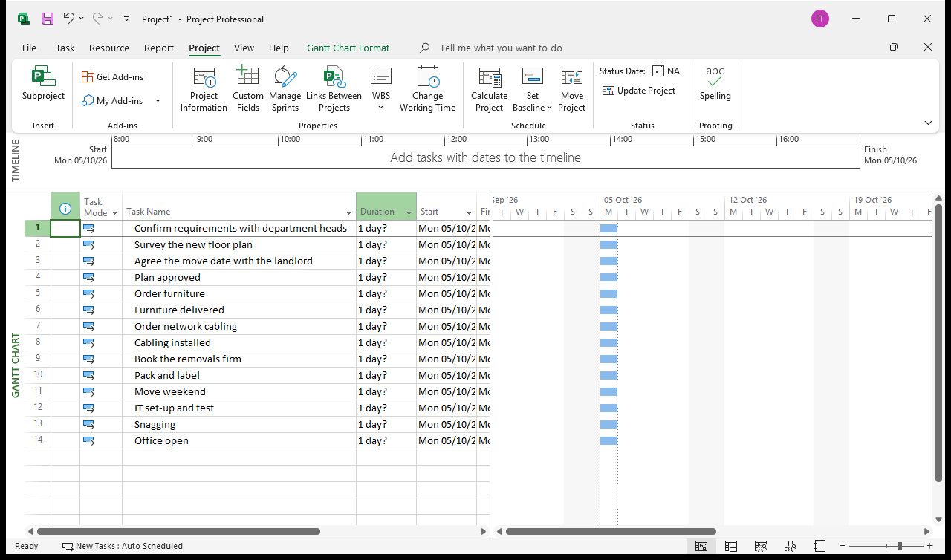Click Move Project

click(571, 89)
